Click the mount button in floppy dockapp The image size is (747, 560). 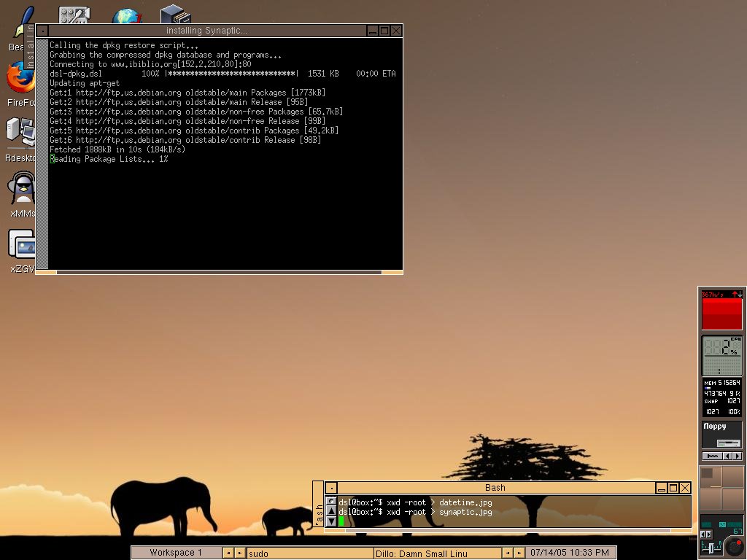[x=712, y=456]
